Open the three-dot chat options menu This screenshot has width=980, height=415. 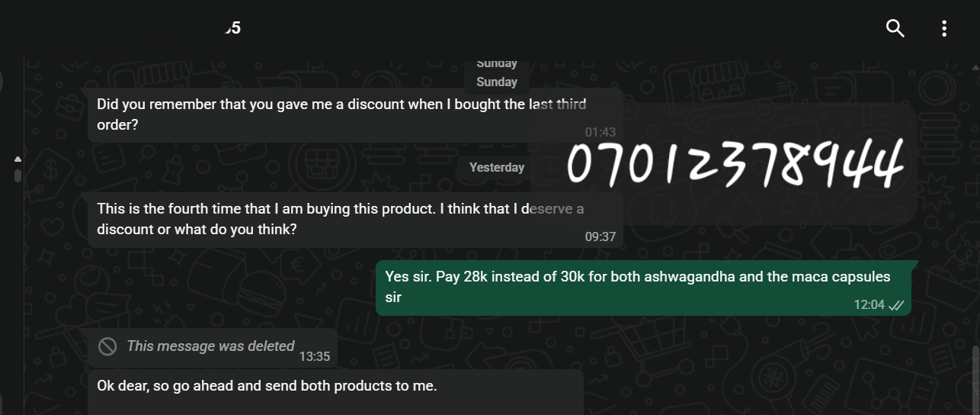point(944,29)
